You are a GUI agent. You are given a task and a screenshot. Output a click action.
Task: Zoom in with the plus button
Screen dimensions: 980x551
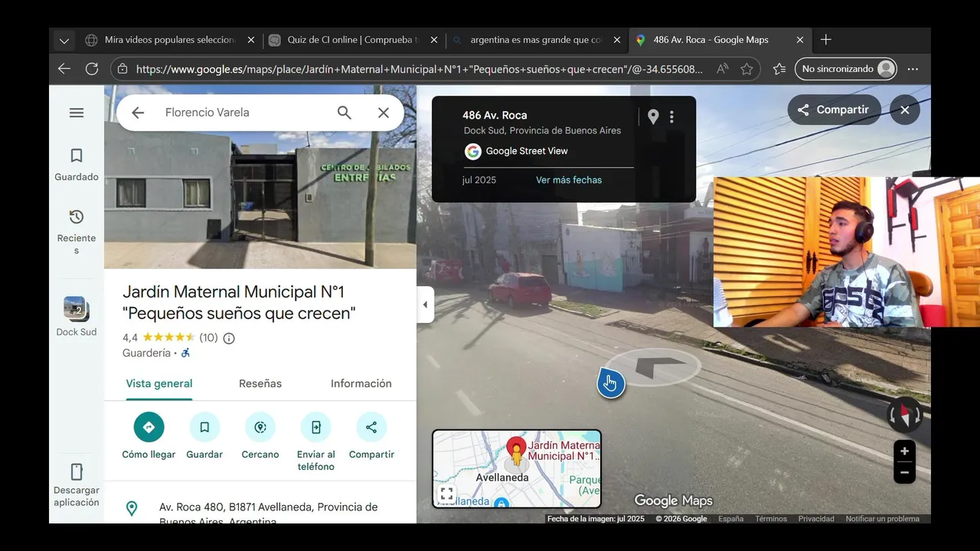[x=904, y=451]
